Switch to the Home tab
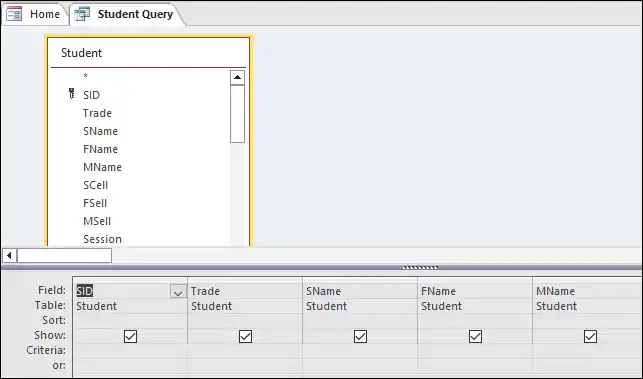The image size is (643, 379). (34, 14)
